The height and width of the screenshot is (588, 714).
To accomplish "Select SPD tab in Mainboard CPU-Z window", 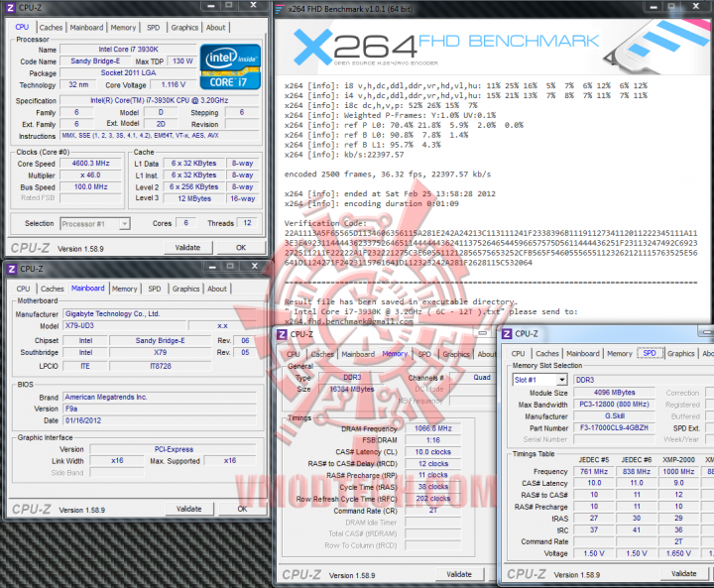I will pos(155,289).
